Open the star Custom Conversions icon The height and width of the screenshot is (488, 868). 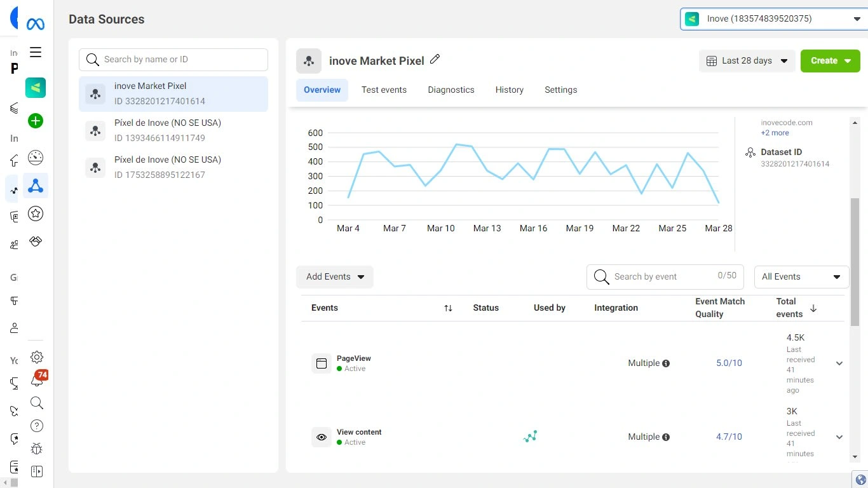[36, 213]
